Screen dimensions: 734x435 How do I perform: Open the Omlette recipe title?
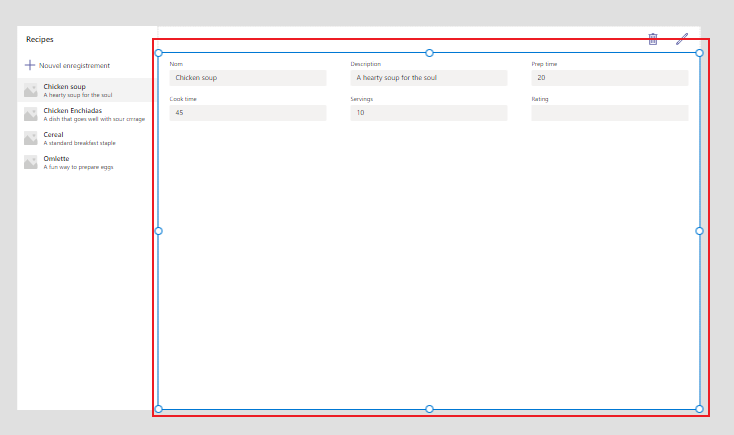click(56, 158)
